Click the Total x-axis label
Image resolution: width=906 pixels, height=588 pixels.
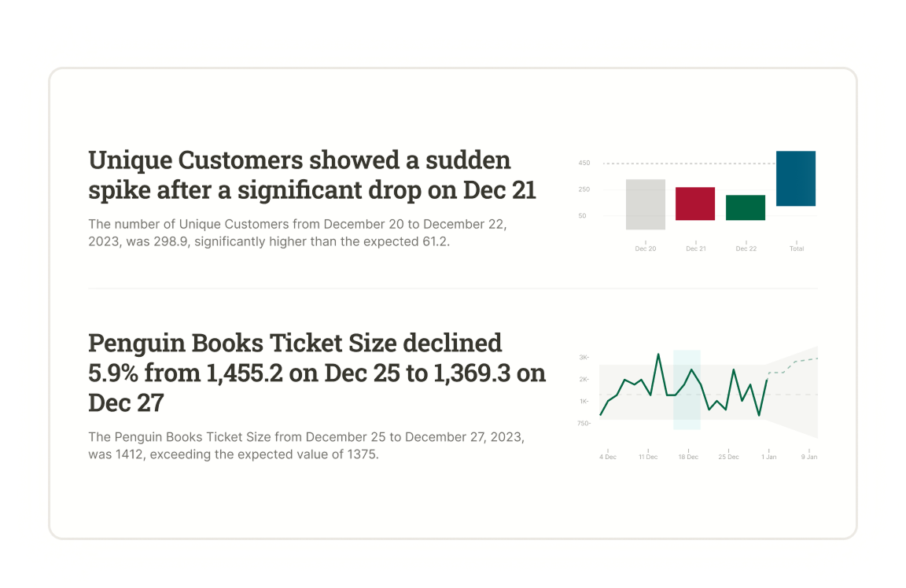coord(796,248)
